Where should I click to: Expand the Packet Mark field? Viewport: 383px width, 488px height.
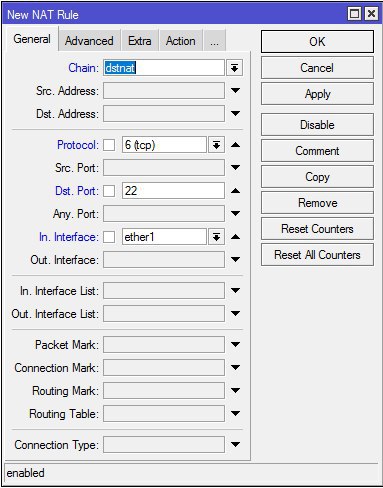pos(235,344)
